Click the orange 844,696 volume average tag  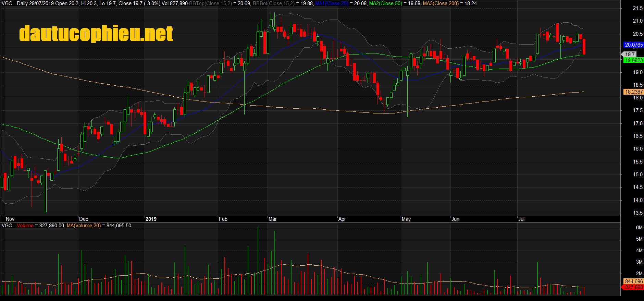pyautogui.click(x=633, y=281)
